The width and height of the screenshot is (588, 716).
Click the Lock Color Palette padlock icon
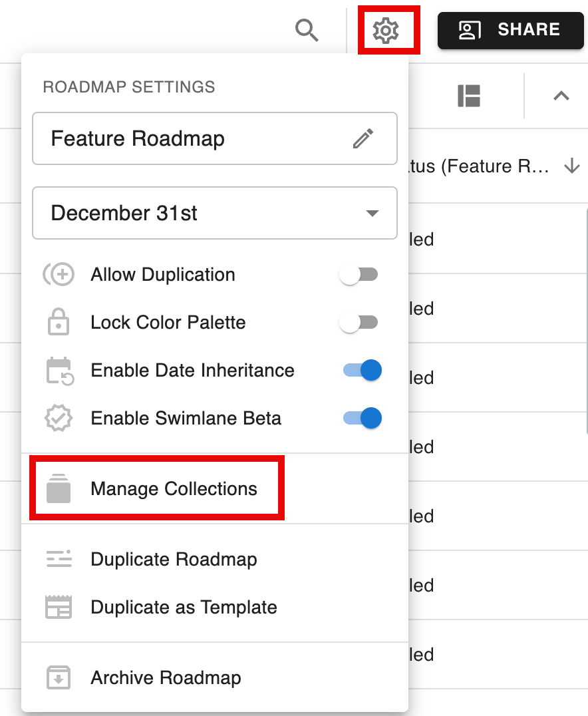point(59,322)
